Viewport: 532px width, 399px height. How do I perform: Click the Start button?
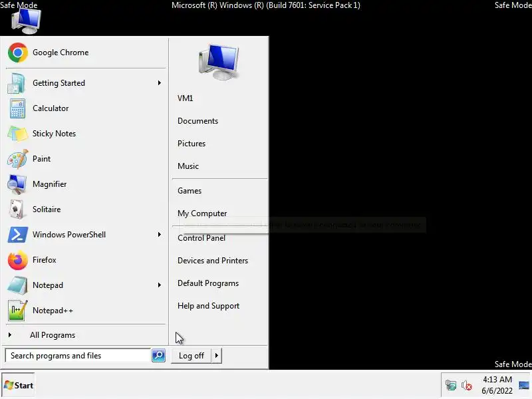(19, 386)
